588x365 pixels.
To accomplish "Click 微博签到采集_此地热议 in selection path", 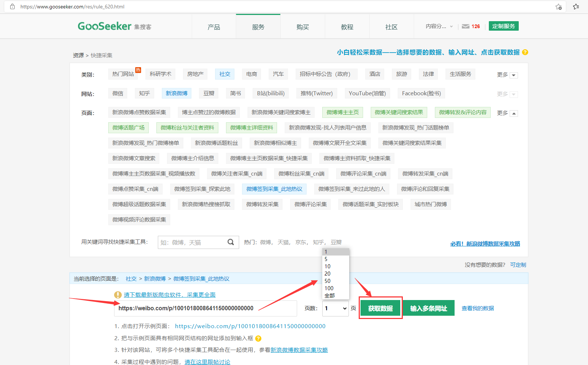I will tap(201, 279).
